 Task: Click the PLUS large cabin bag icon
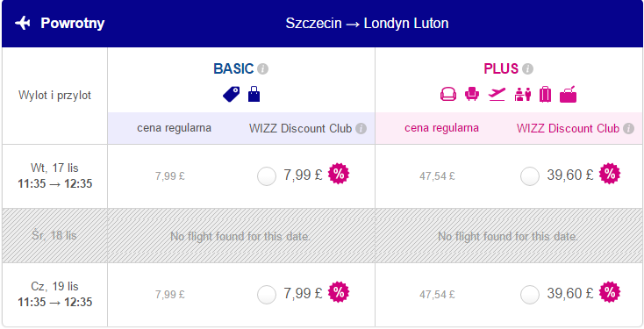(x=568, y=95)
